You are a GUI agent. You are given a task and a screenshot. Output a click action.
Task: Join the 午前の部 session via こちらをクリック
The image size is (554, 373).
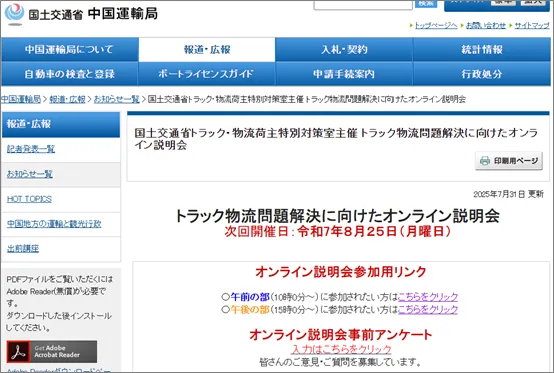pyautogui.click(x=428, y=297)
